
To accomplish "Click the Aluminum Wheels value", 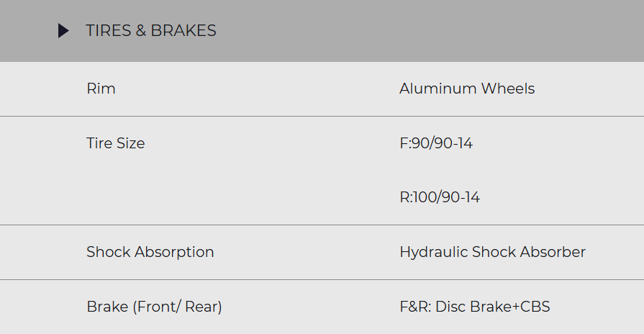I will pos(466,89).
